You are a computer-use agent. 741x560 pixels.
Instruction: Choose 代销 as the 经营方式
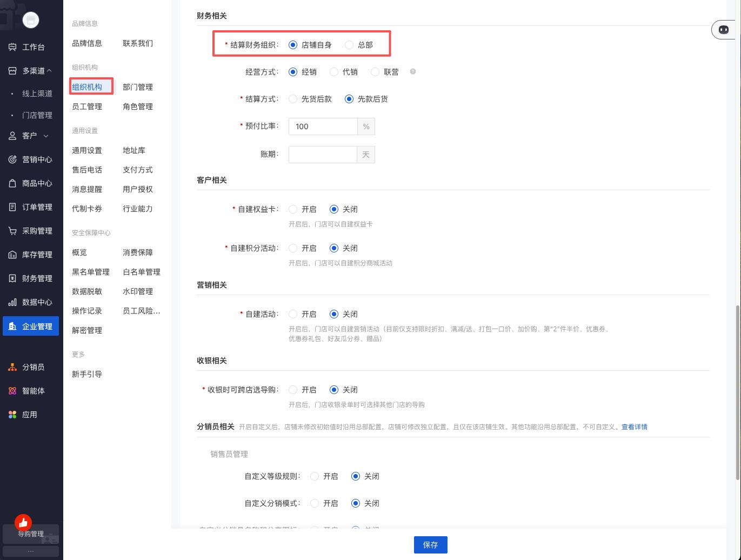334,72
